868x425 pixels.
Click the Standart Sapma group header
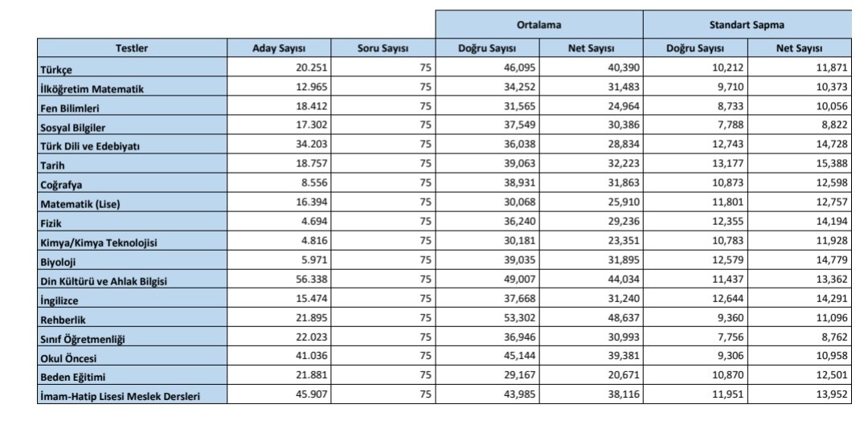click(x=747, y=24)
